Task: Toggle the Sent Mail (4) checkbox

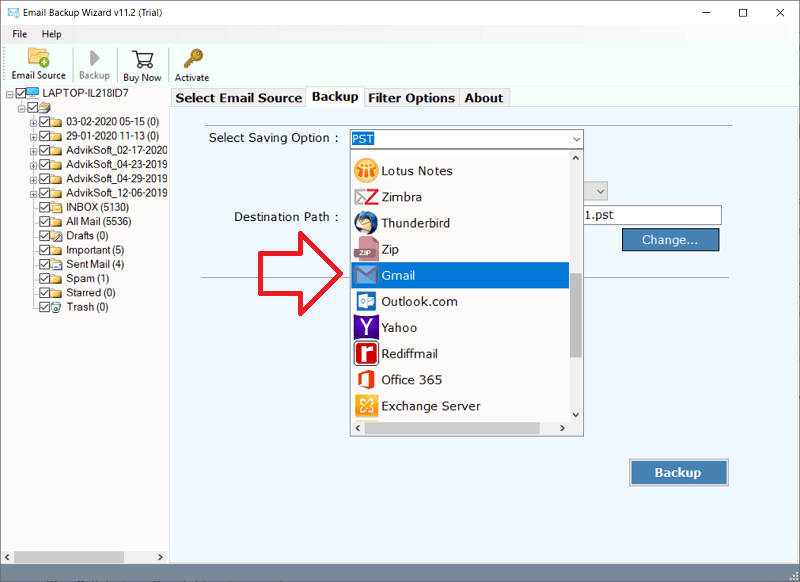Action: pyautogui.click(x=44, y=264)
